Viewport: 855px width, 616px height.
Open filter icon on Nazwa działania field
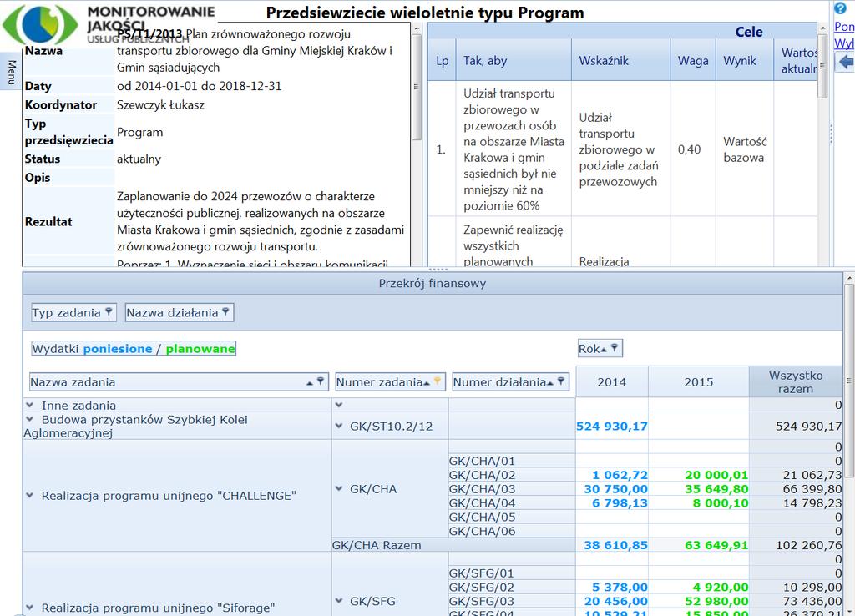pos(225,311)
